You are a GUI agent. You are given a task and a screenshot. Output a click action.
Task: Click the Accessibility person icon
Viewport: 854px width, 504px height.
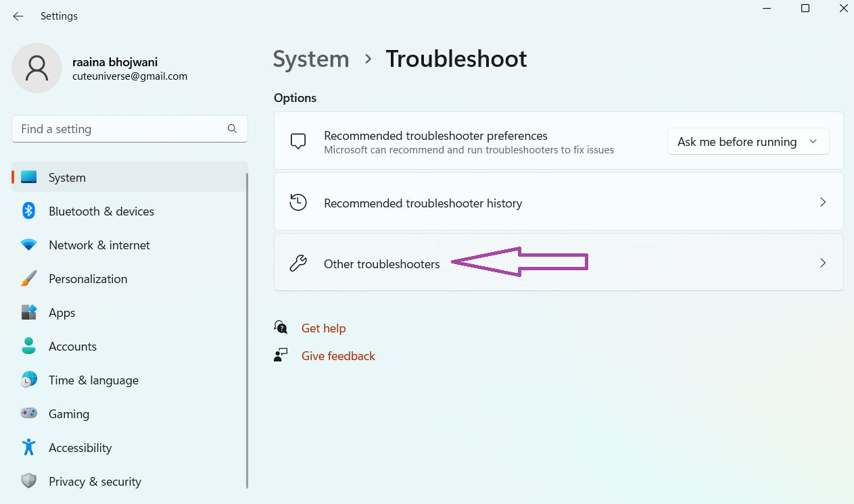[28, 448]
